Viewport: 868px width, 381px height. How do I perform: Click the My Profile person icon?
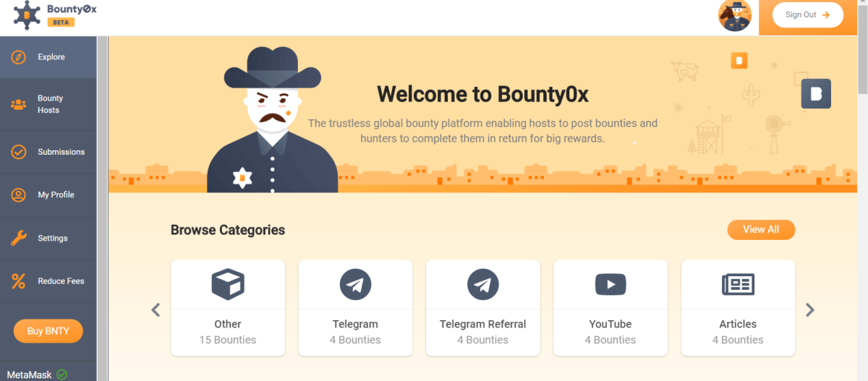pos(18,194)
